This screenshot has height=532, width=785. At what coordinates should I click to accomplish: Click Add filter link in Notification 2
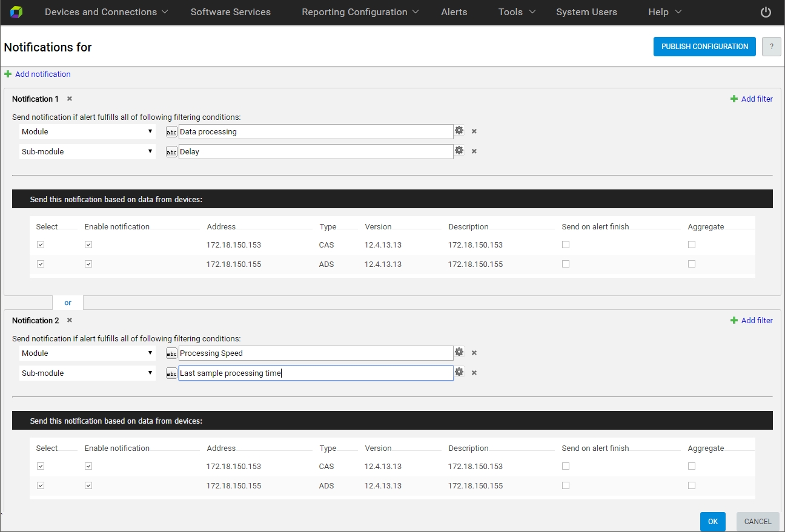click(x=757, y=320)
